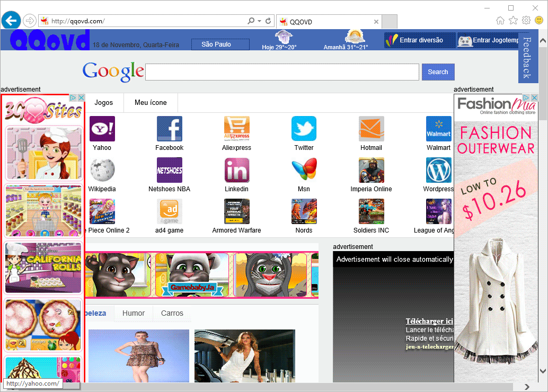Switch to the Meu ícone tab
This screenshot has height=392, width=548.
(x=151, y=102)
